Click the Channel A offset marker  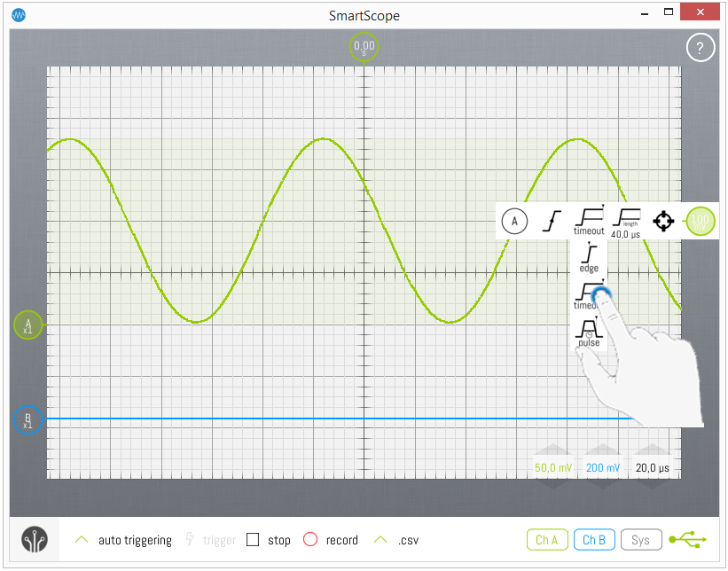[x=28, y=325]
